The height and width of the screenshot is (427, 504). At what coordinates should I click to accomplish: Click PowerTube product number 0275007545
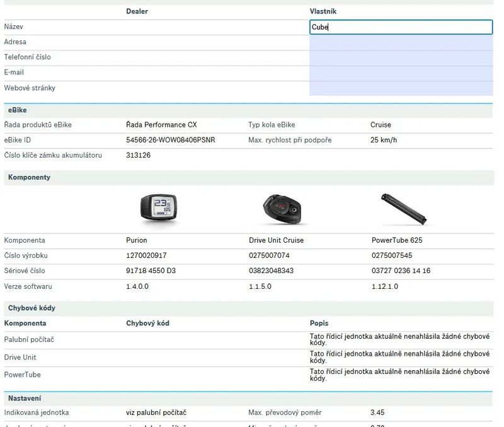(392, 255)
